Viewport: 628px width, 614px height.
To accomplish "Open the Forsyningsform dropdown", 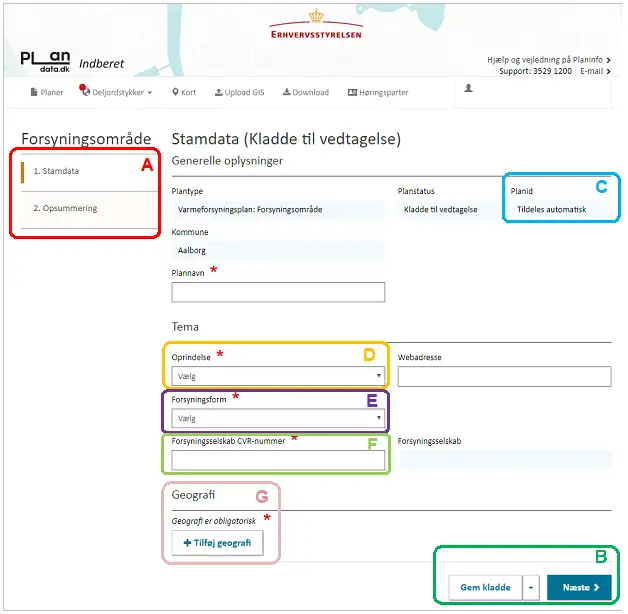I will (x=278, y=419).
